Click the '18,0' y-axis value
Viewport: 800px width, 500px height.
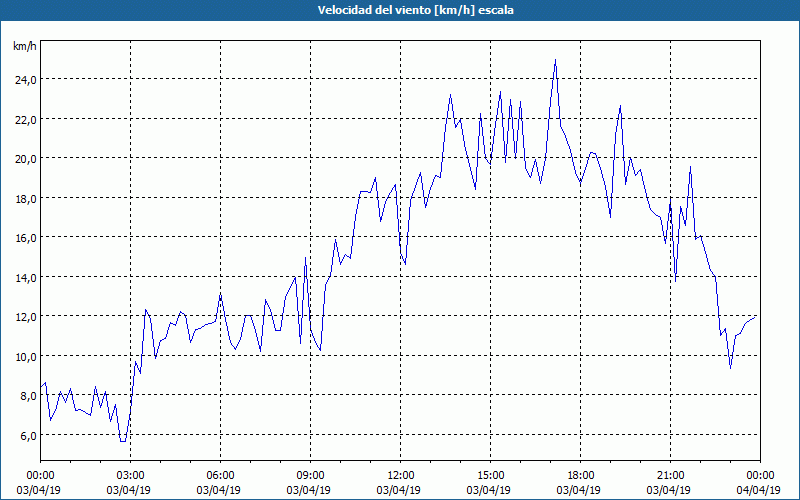[26, 198]
